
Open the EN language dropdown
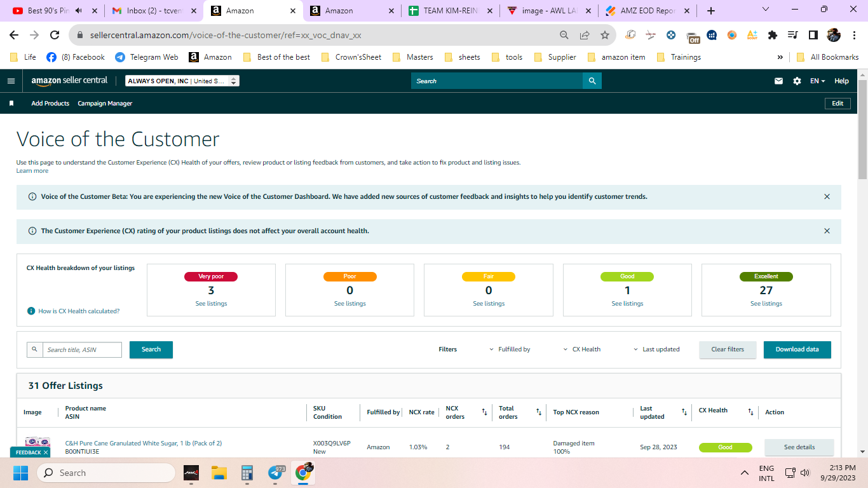817,81
